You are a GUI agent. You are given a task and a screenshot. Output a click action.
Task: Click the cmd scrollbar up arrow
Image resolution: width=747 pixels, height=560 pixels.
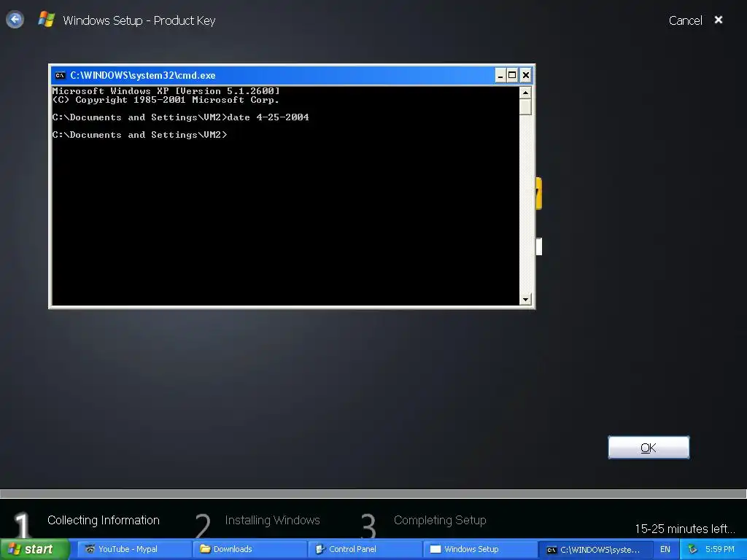525,93
